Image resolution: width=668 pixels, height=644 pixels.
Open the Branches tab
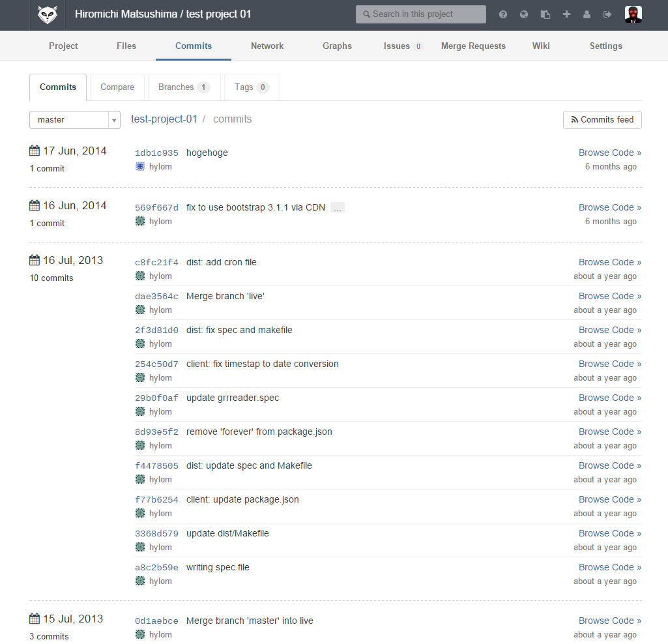pos(184,87)
